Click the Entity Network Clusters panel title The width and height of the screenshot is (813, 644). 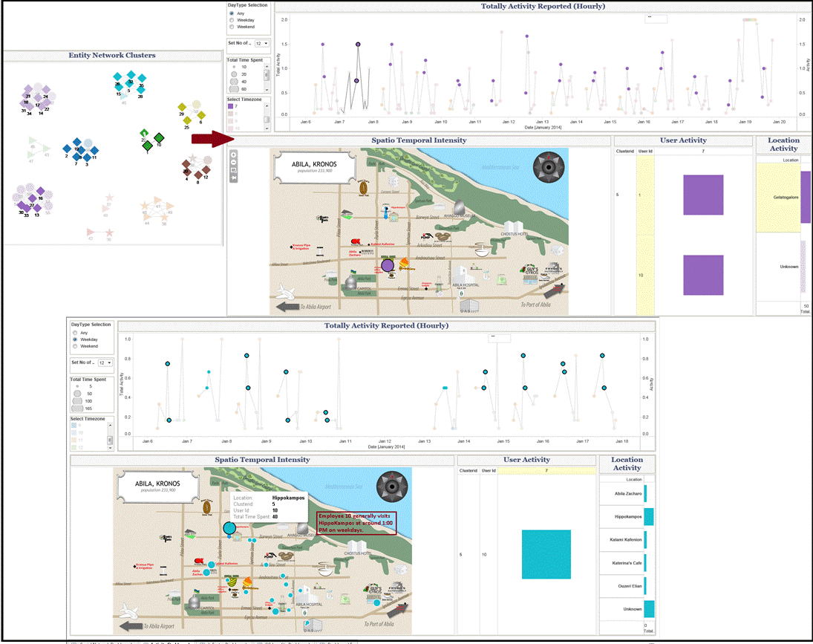point(112,56)
